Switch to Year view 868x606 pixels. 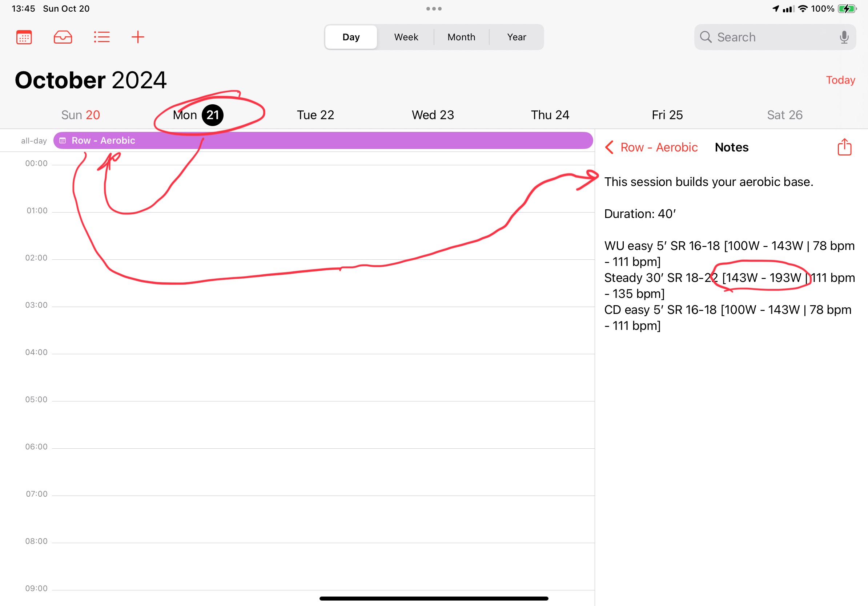tap(517, 37)
